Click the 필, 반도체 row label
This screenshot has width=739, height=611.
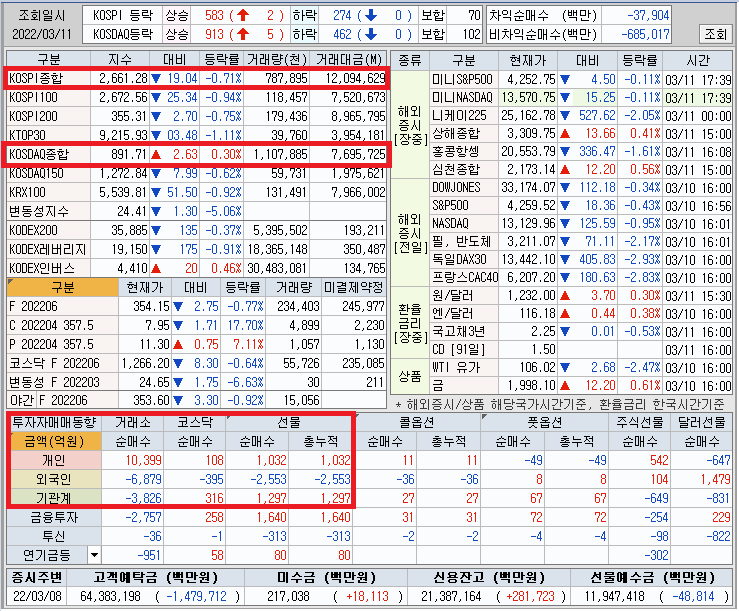461,242
